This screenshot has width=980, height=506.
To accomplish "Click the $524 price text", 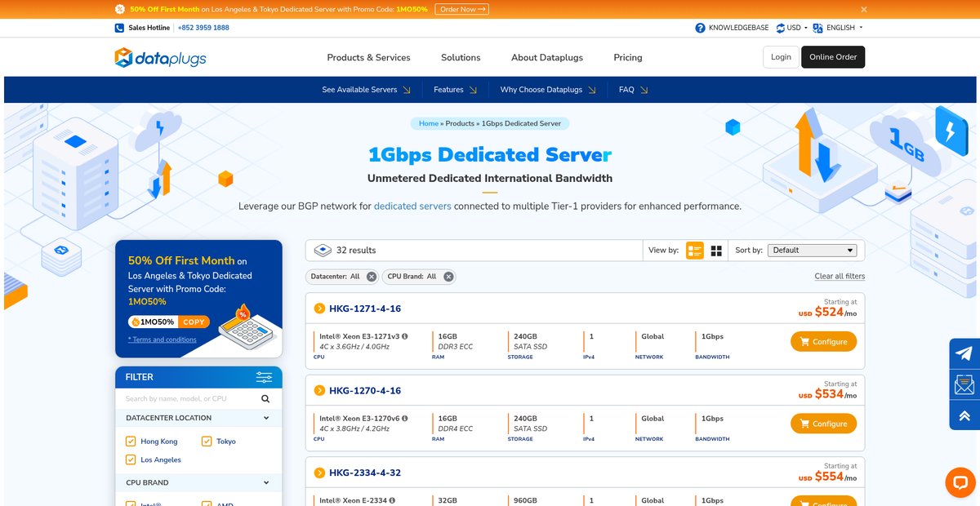I will [829, 312].
